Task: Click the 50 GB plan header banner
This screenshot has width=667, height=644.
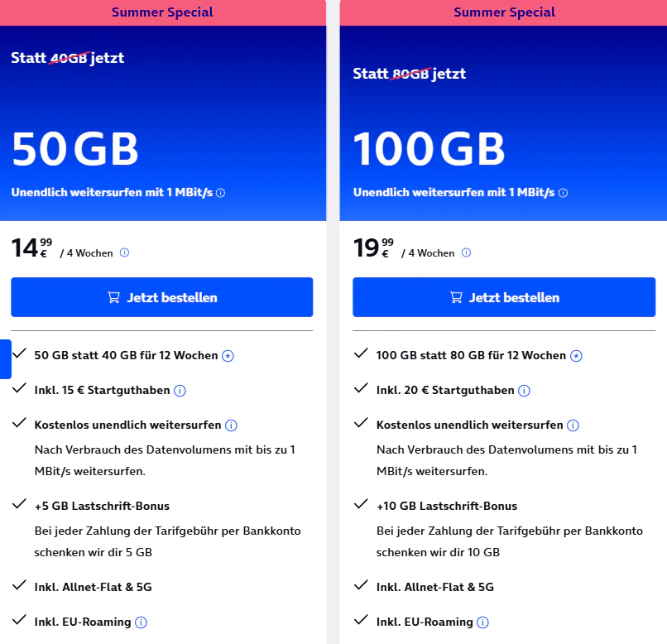Action: [x=163, y=123]
